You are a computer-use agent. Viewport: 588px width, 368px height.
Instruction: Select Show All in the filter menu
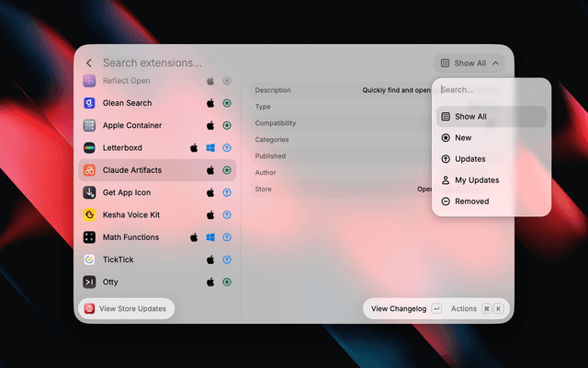(492, 117)
